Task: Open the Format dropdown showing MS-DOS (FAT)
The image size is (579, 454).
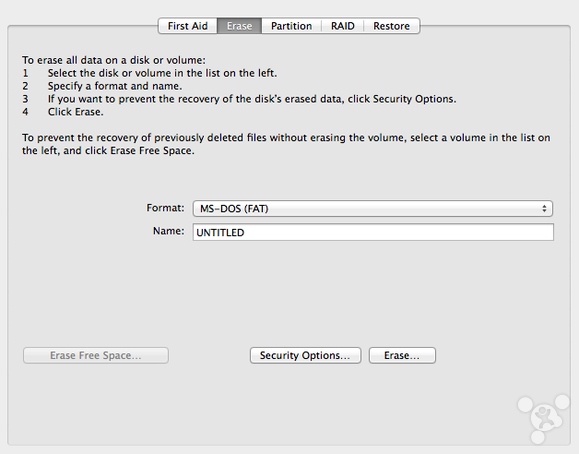Action: [x=373, y=209]
